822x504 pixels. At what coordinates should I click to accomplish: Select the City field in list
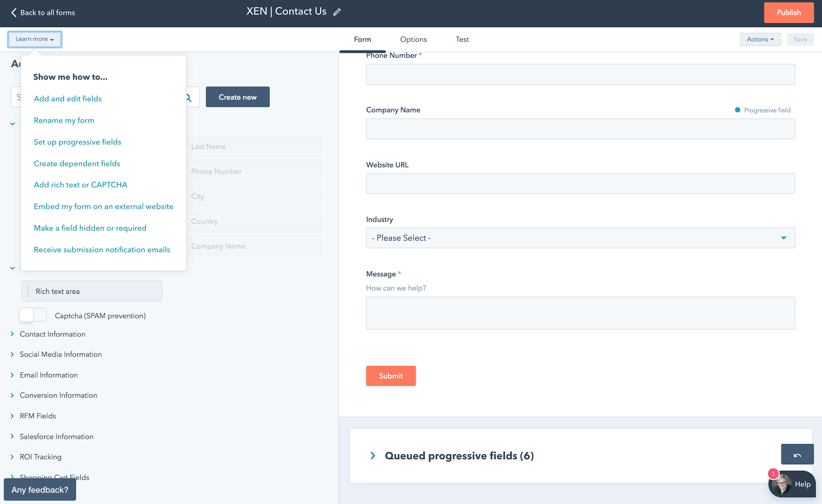click(254, 196)
